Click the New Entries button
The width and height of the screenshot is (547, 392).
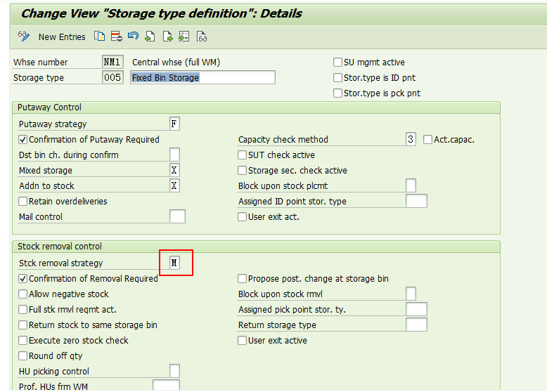(62, 37)
